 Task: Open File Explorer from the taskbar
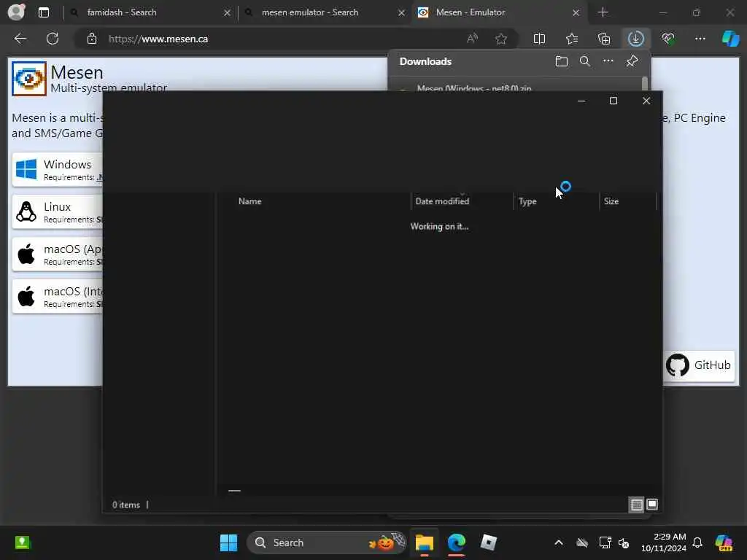tap(424, 542)
